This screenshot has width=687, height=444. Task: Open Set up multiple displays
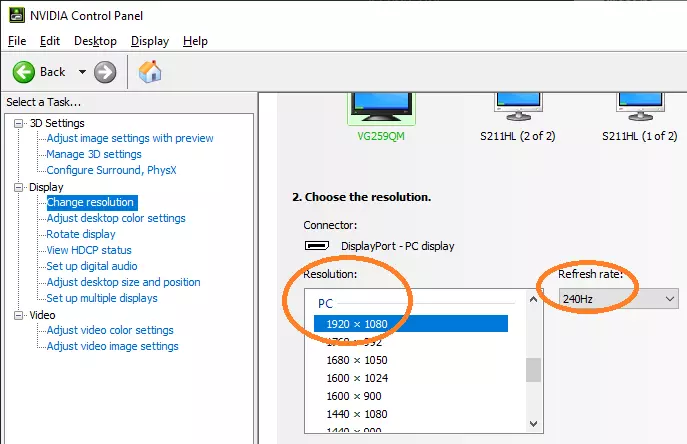102,298
